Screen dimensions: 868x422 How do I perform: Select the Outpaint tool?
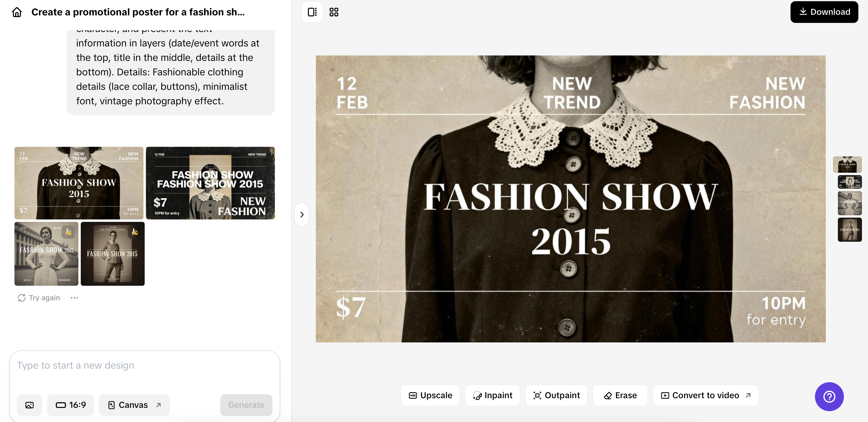556,395
